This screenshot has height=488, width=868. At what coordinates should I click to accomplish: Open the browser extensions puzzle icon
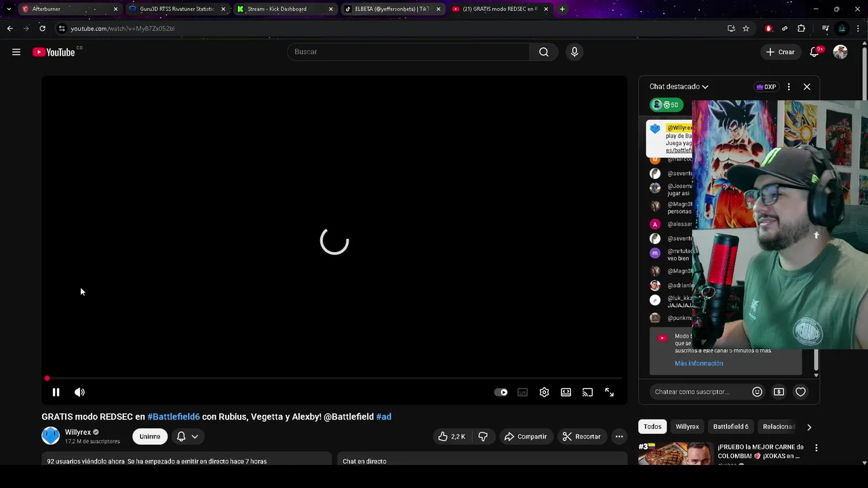coord(802,28)
